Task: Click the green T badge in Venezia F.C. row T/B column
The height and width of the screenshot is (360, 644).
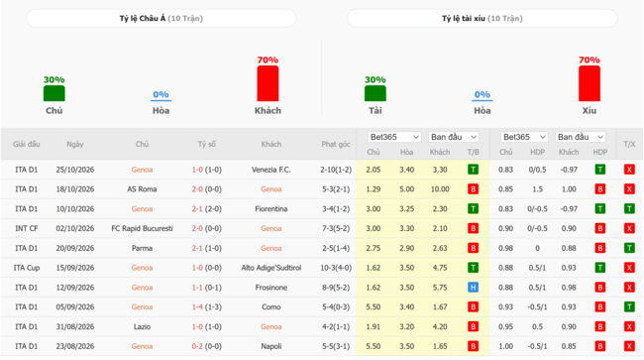Action: [473, 170]
